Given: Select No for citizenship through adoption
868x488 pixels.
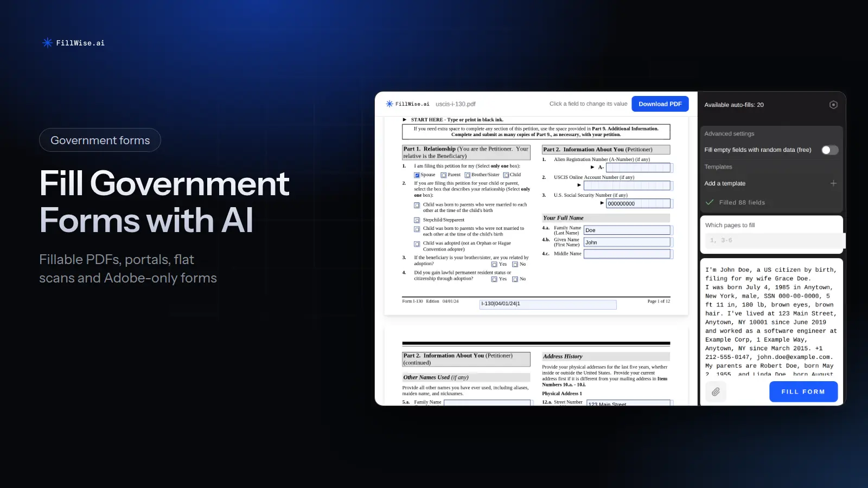Looking at the screenshot, I should 515,279.
